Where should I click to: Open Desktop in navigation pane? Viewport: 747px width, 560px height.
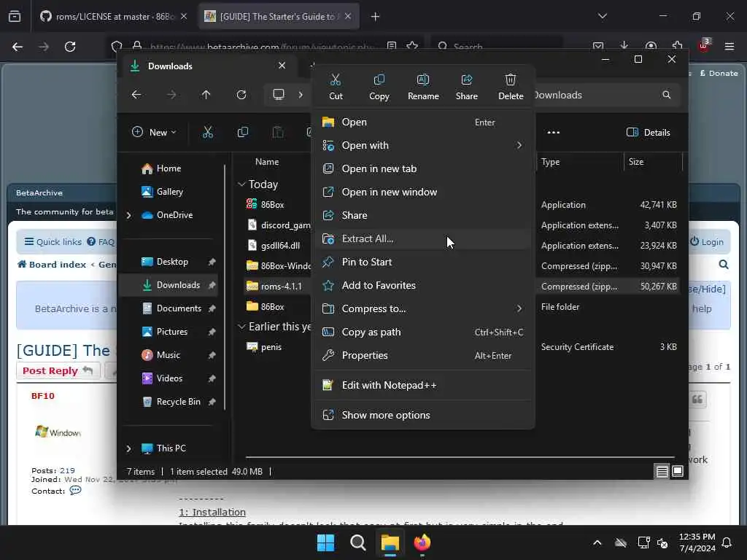(171, 262)
